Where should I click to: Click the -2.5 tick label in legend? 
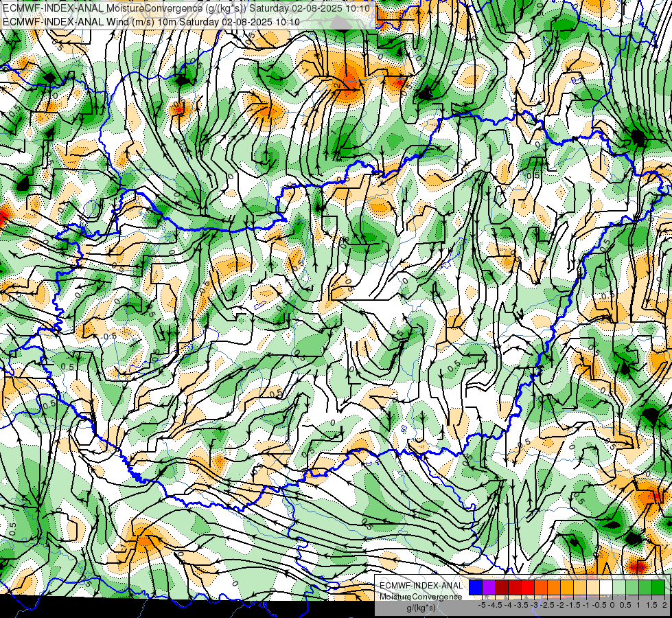point(547,605)
